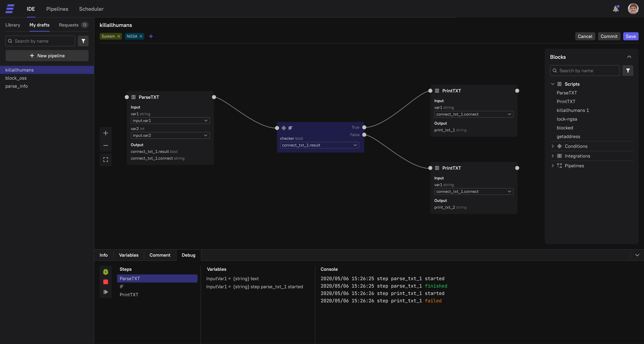Screen dimensions: 644x344
Task: Open the Blocks panel filter icon
Action: [x=628, y=71]
